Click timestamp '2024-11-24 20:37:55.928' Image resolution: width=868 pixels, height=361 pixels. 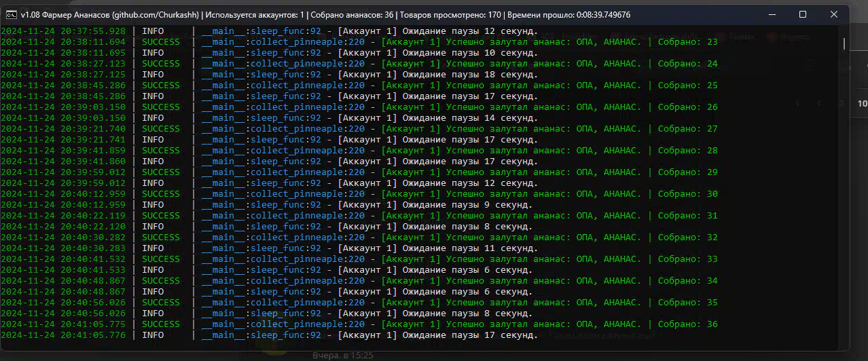pos(63,31)
